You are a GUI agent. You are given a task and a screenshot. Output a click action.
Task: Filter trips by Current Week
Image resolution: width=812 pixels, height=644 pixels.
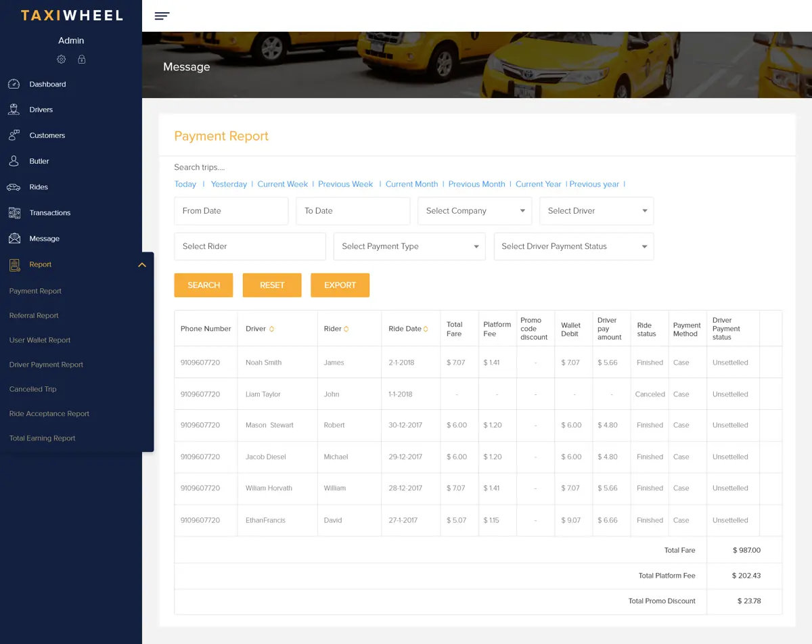[283, 184]
